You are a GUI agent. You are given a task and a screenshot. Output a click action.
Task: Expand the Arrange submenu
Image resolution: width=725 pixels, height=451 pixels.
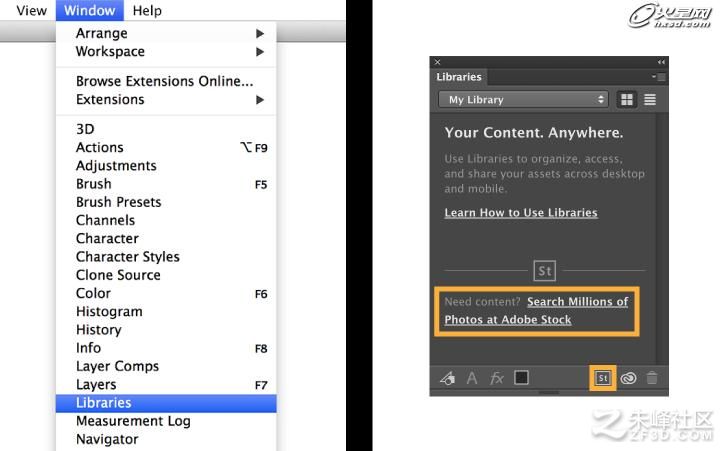coord(166,33)
